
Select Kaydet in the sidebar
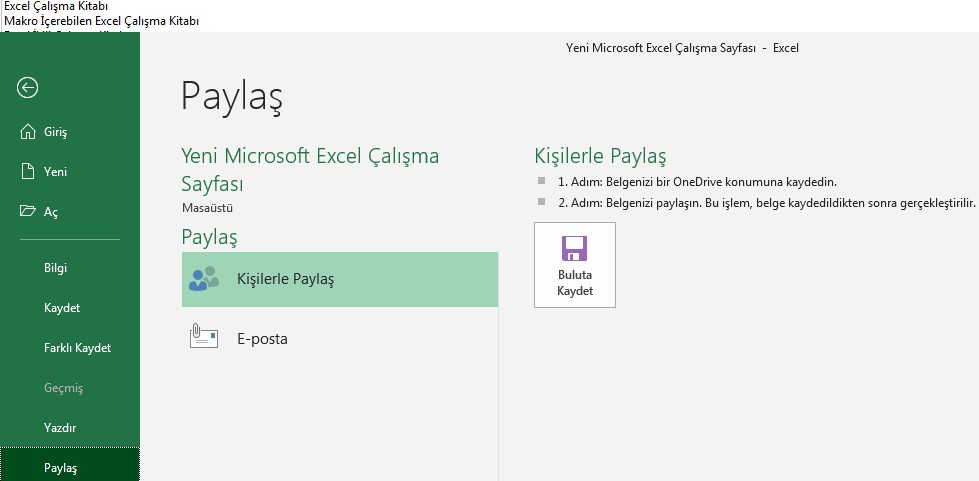(70, 308)
